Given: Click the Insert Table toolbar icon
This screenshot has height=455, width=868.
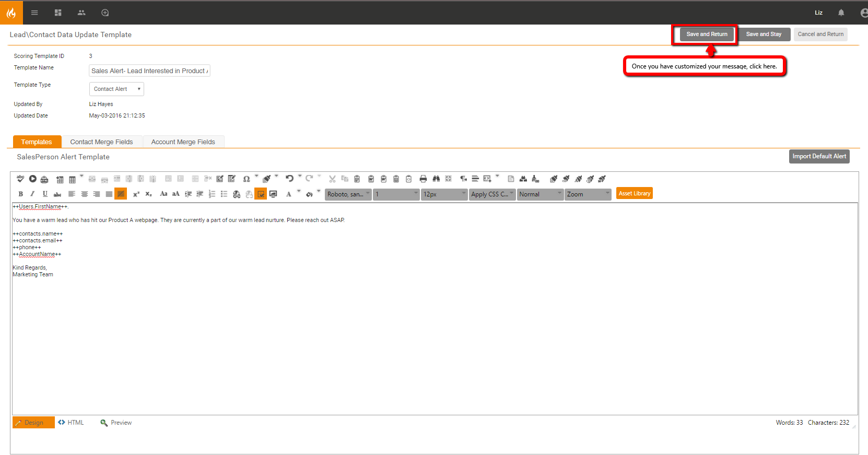Looking at the screenshot, I should [72, 179].
